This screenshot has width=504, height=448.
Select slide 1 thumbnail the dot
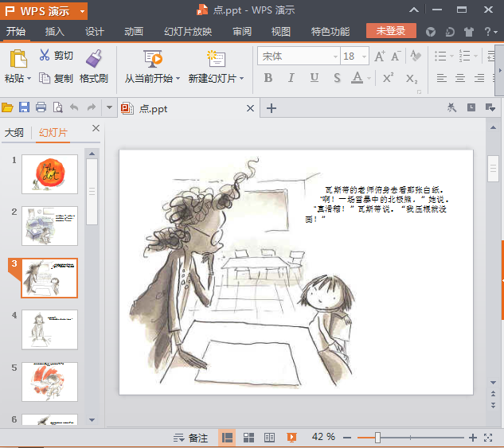(x=50, y=174)
